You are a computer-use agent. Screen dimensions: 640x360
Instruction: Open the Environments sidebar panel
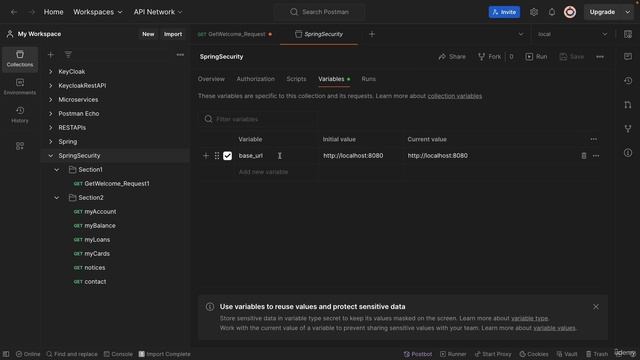point(20,87)
